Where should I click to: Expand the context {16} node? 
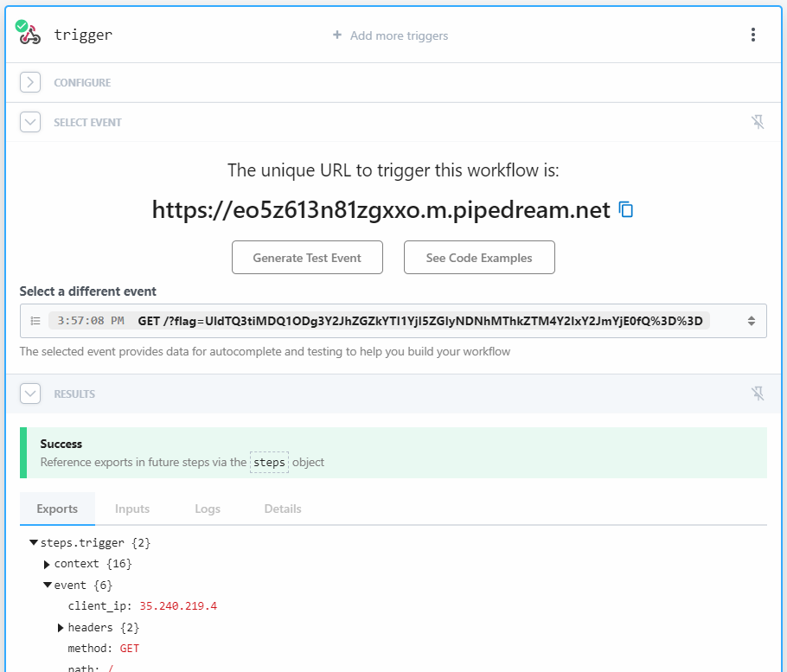point(47,564)
